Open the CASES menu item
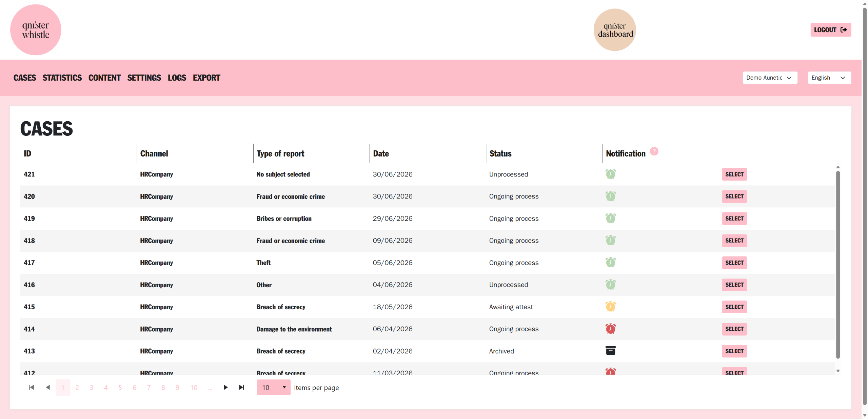Image resolution: width=868 pixels, height=419 pixels. (25, 78)
